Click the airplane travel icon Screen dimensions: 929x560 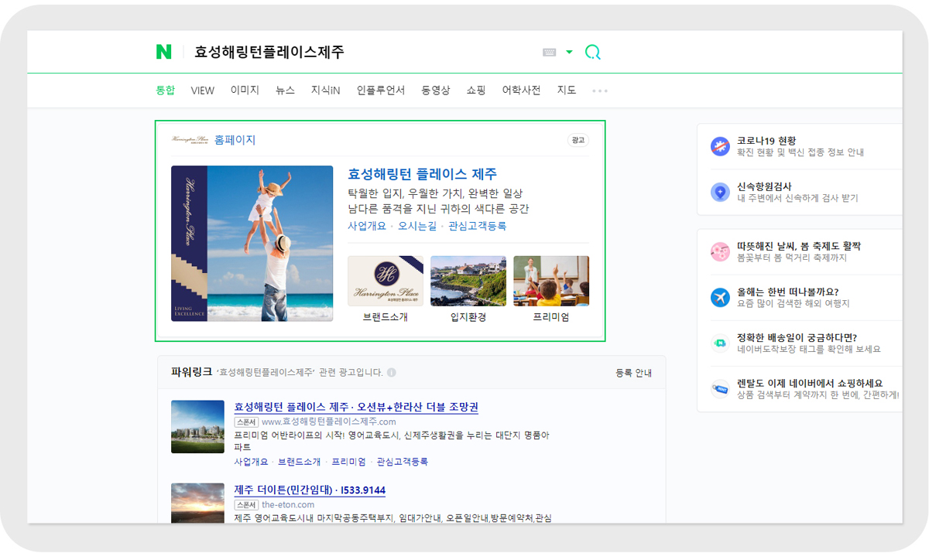tap(720, 297)
